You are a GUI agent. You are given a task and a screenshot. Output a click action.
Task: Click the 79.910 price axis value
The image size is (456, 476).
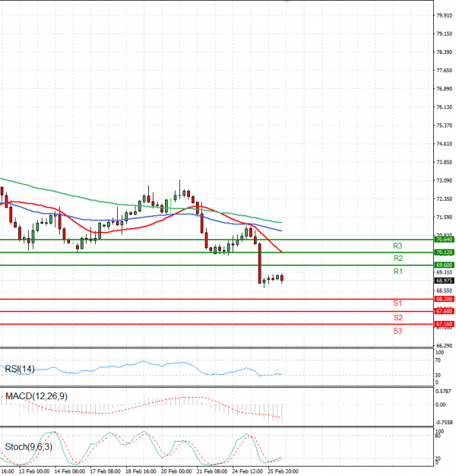tap(444, 15)
